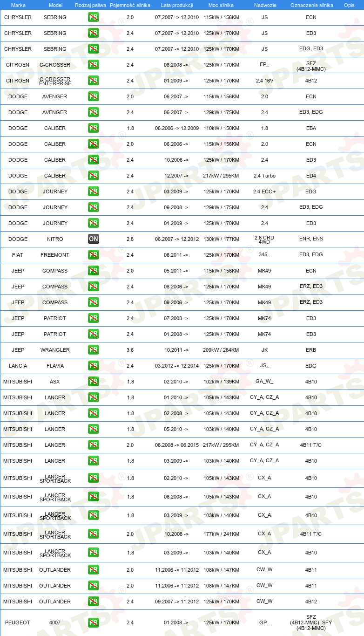This screenshot has width=364, height=636.
Task: Click the WRANGLER model cell
Action: point(55,350)
